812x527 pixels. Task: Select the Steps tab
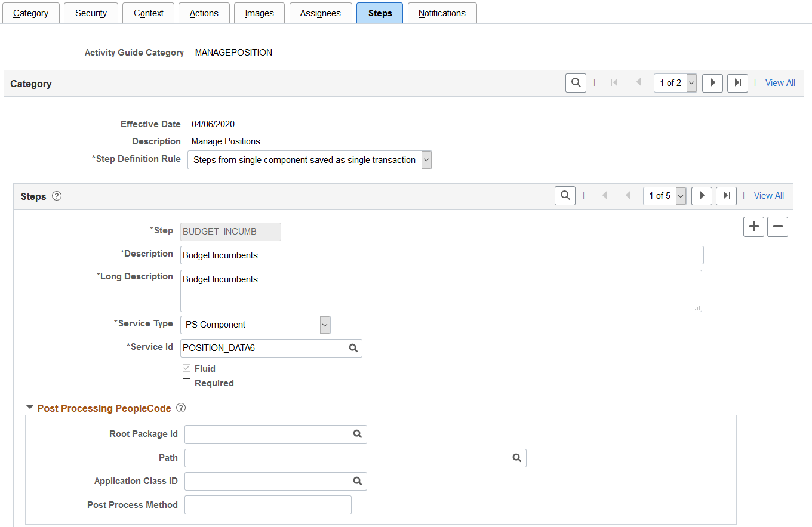[380, 13]
